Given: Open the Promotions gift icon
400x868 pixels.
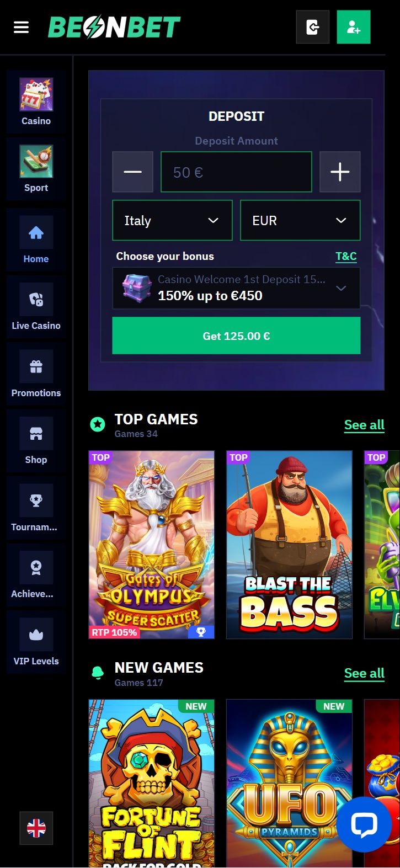Looking at the screenshot, I should [x=36, y=367].
